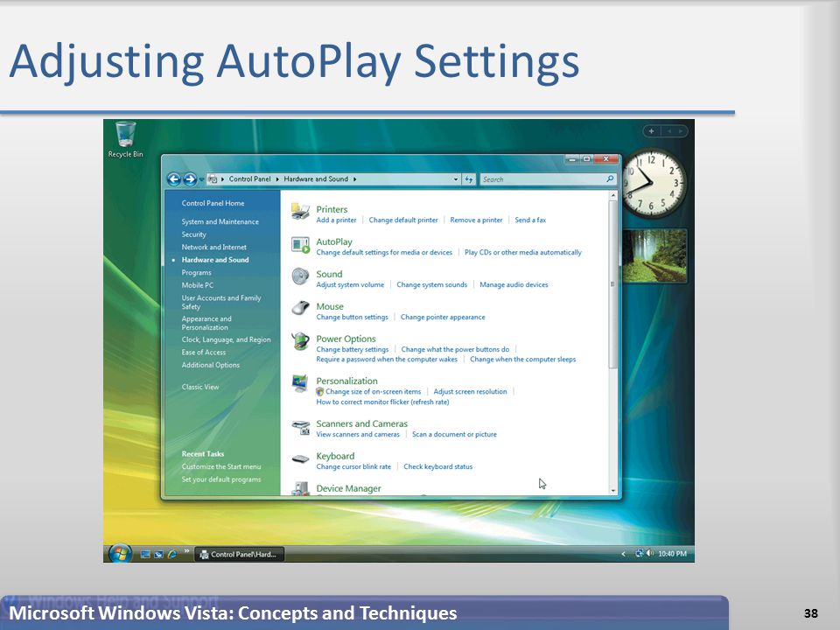Expand arrow after Control Panel breadcrumb

[277, 178]
